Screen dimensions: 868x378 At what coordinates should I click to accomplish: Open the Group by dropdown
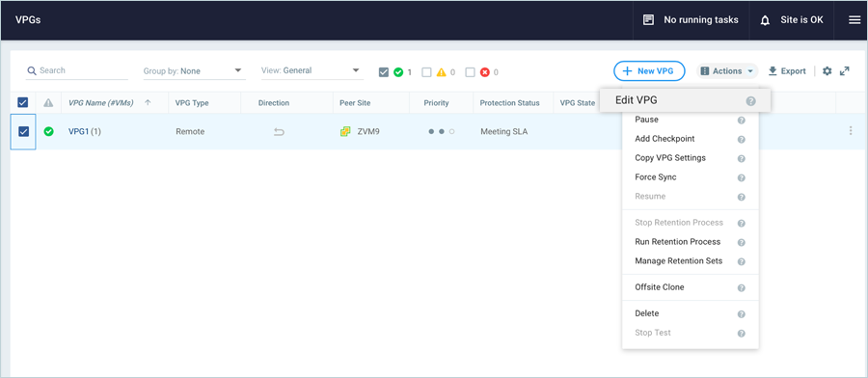193,70
